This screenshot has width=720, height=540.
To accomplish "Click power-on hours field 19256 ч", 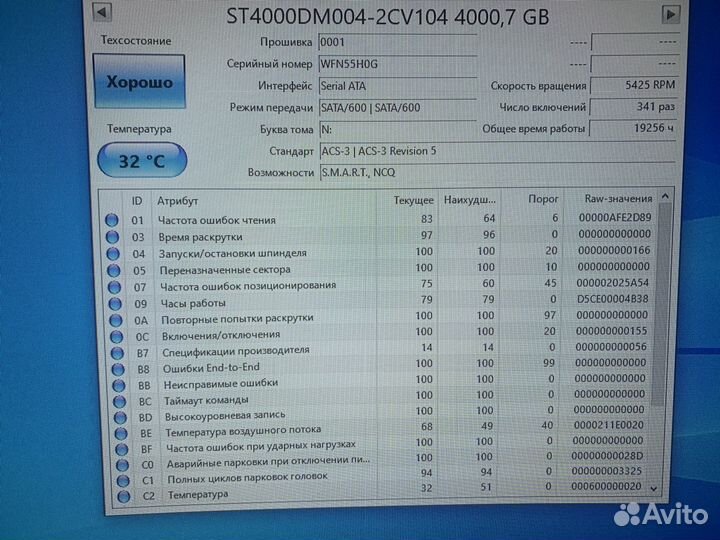I will point(633,128).
